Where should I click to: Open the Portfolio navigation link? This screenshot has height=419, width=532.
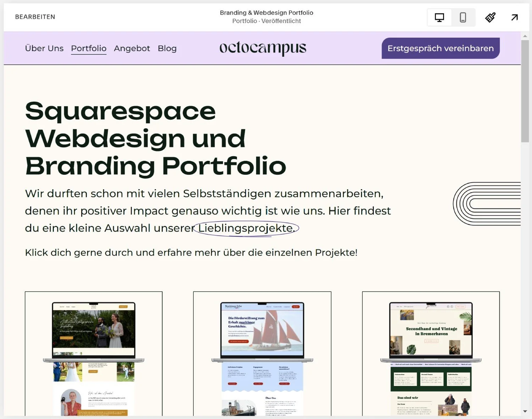[x=89, y=48]
